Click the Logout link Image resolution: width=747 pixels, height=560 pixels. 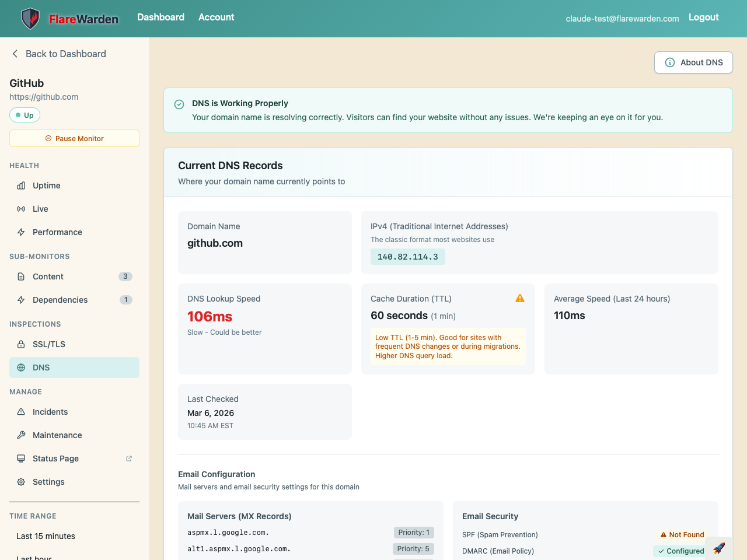click(x=703, y=17)
